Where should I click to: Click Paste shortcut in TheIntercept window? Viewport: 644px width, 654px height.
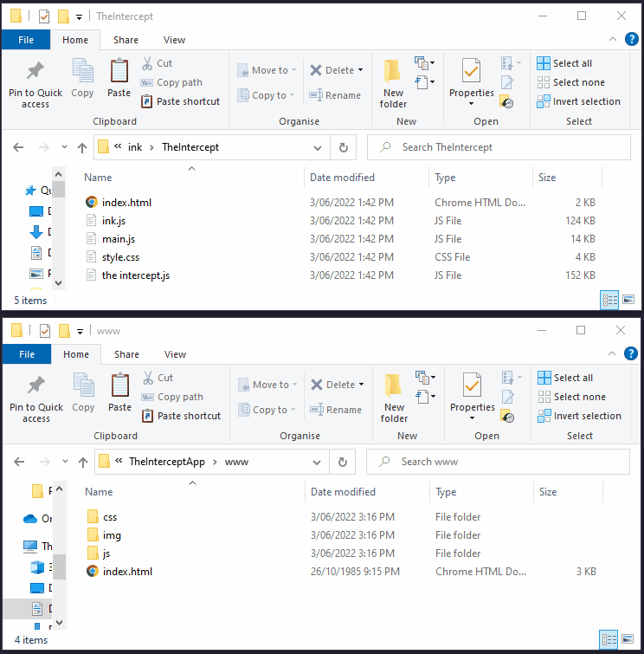pyautogui.click(x=181, y=101)
